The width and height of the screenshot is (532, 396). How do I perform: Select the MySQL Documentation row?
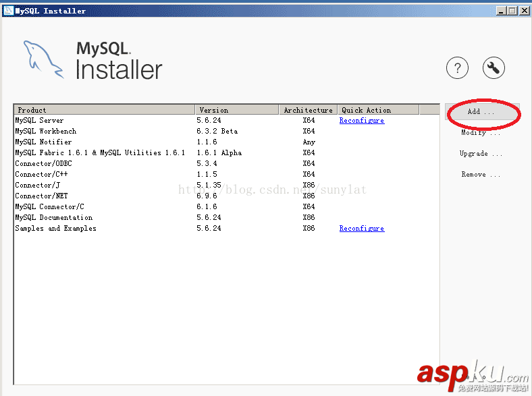(226, 218)
